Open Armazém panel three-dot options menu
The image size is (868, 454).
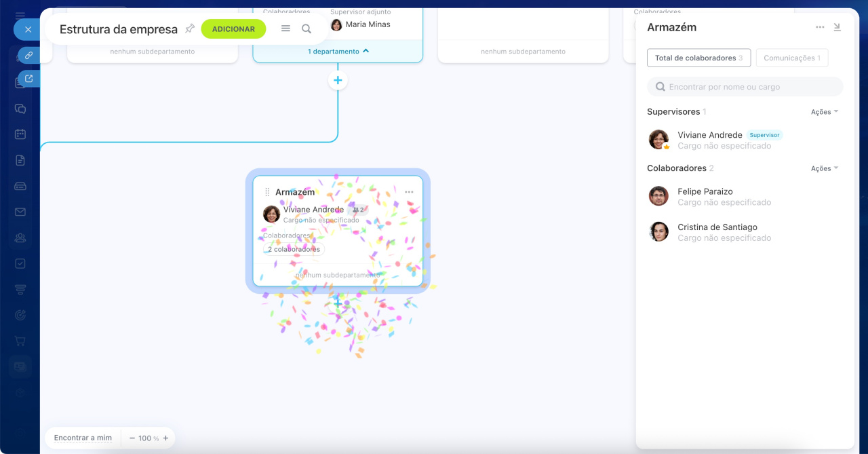[820, 27]
